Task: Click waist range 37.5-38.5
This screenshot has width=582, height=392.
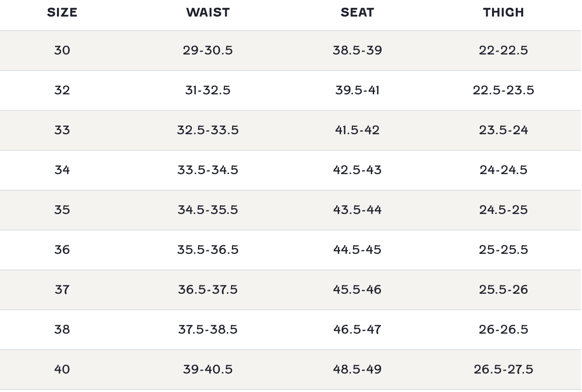Action: (x=208, y=329)
